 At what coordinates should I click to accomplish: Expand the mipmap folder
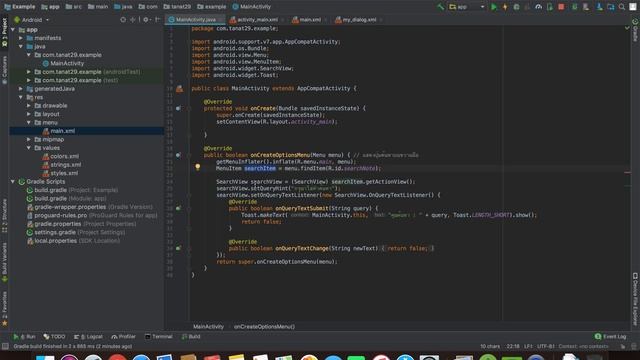(x=29, y=139)
